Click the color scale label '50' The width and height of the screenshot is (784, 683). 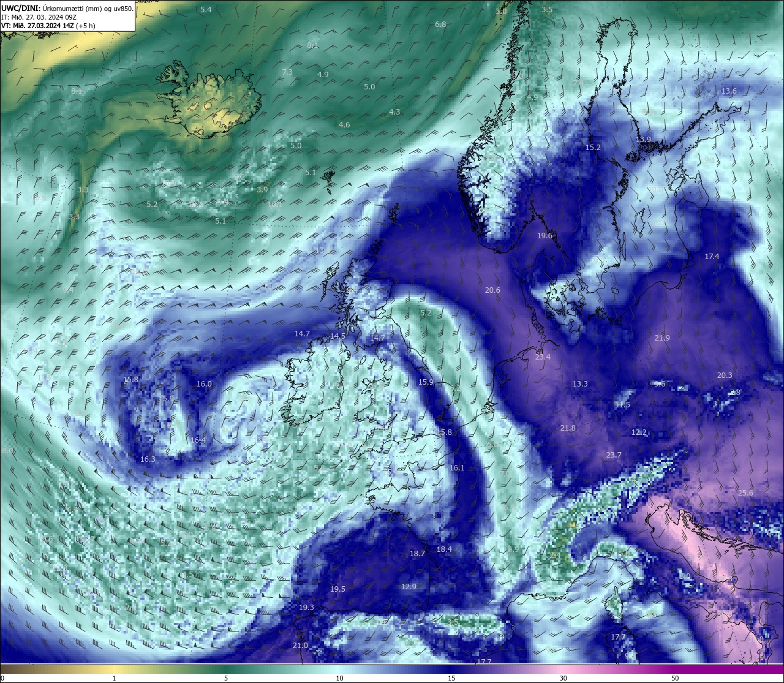click(675, 678)
